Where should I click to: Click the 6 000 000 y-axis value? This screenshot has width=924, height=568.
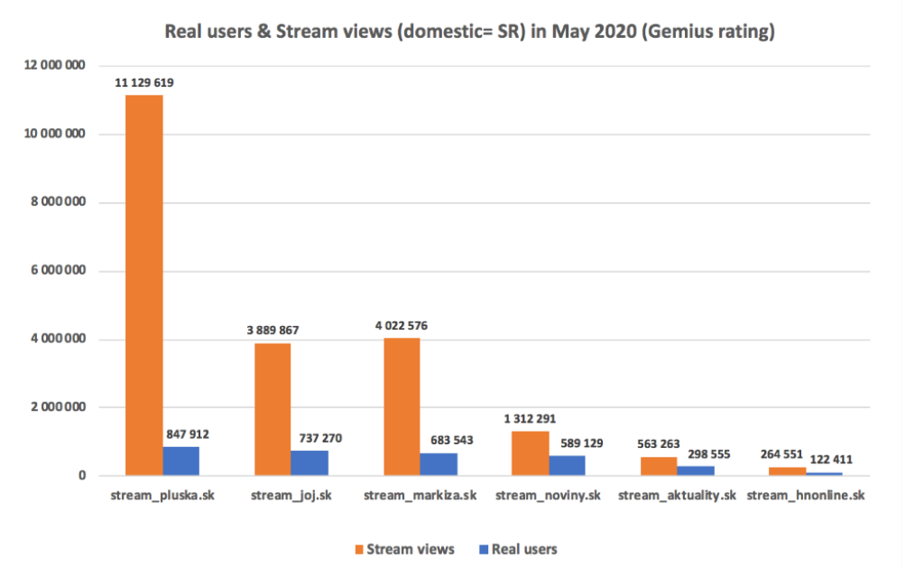[59, 271]
